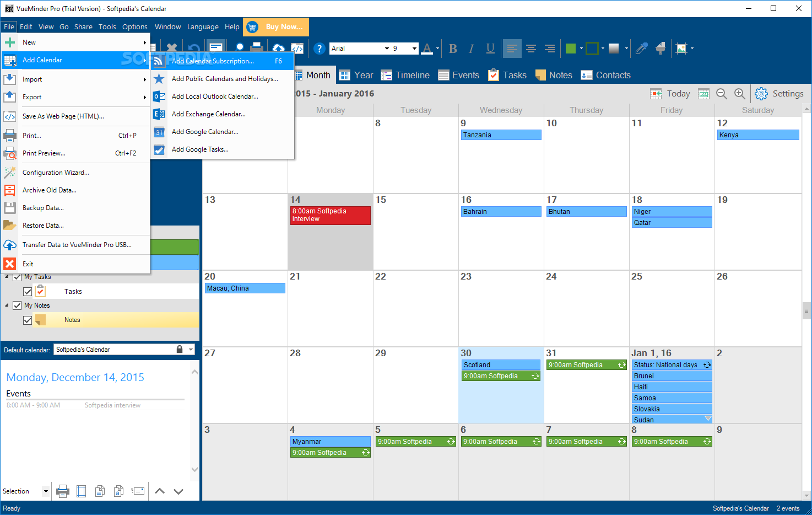Open the font name dropdown showing Arial
Screen dimensions: 812x515
[387, 49]
